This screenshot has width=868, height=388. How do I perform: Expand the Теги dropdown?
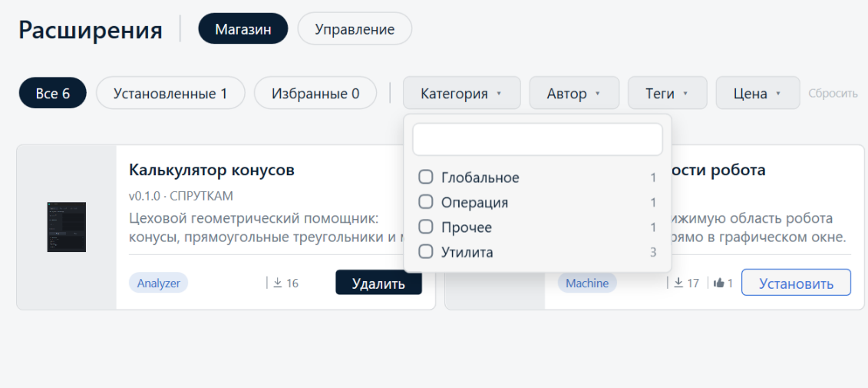667,93
